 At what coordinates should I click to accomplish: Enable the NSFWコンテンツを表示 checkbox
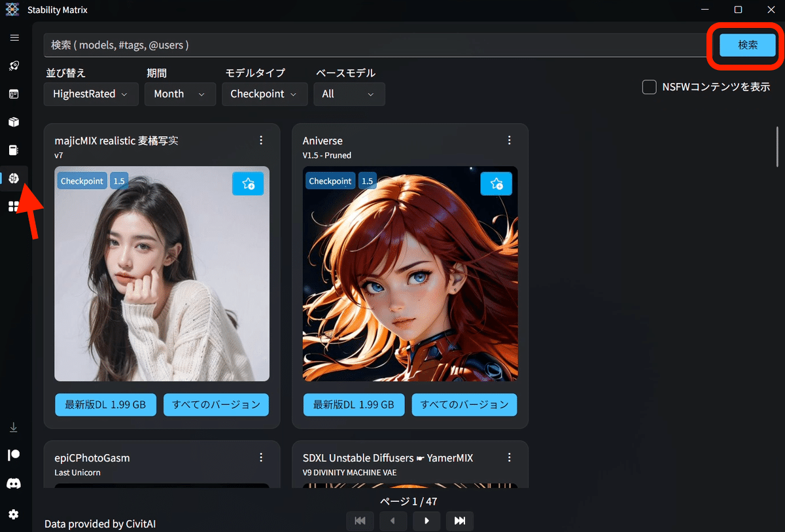coord(649,87)
